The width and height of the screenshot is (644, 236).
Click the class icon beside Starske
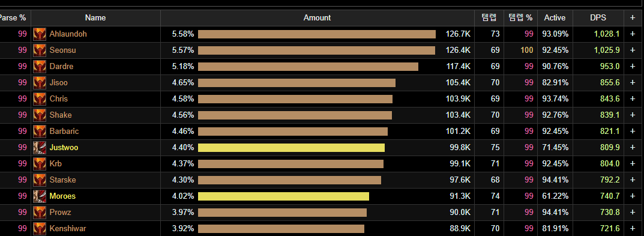pos(40,180)
